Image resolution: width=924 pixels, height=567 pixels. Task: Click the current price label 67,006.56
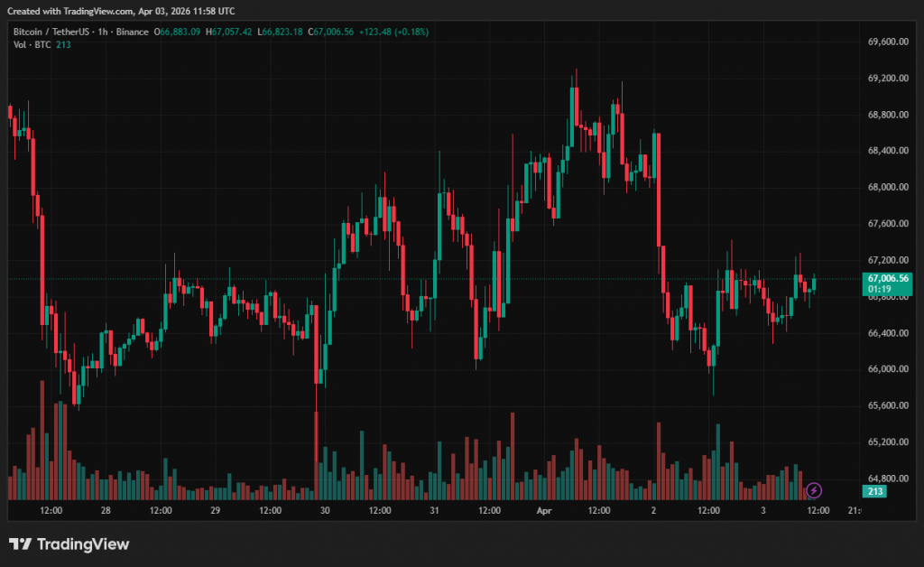click(888, 279)
